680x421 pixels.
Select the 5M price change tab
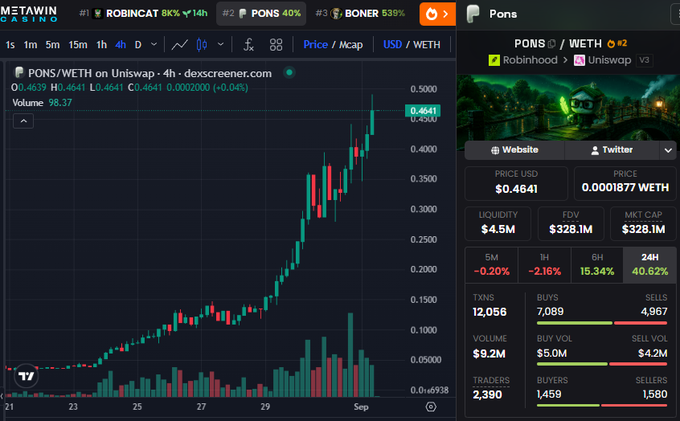pos(491,265)
